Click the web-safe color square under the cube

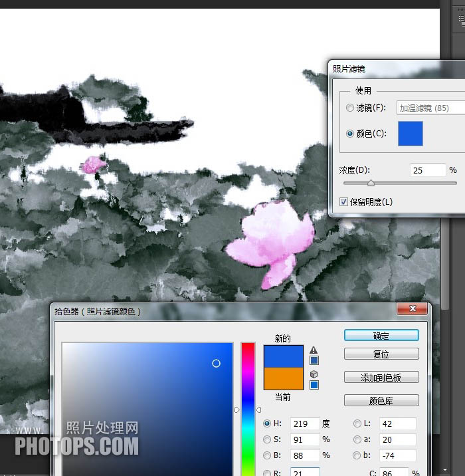[x=314, y=385]
